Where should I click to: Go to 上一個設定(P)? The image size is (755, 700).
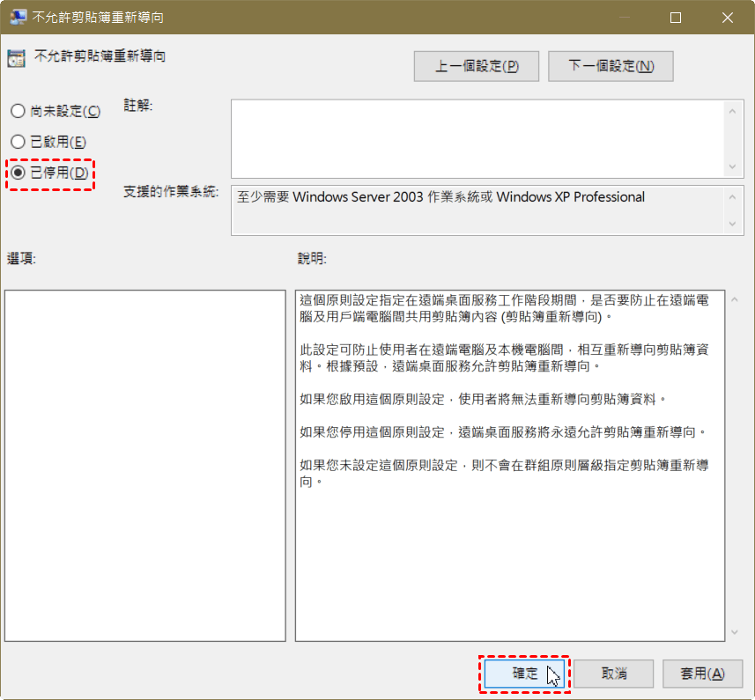point(477,66)
